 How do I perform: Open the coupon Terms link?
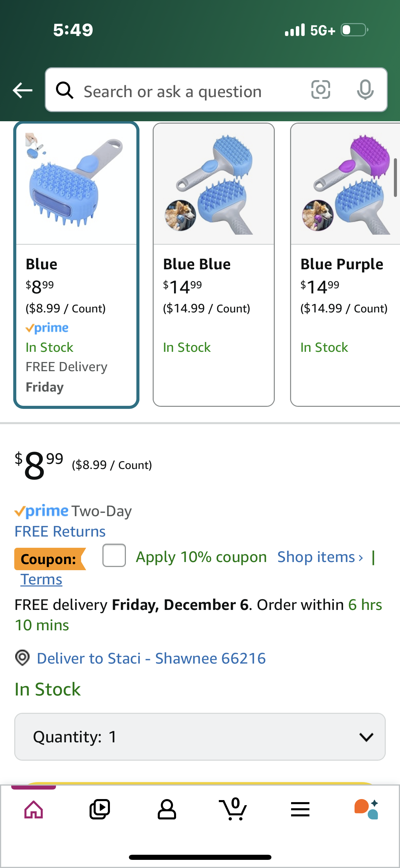point(41,579)
